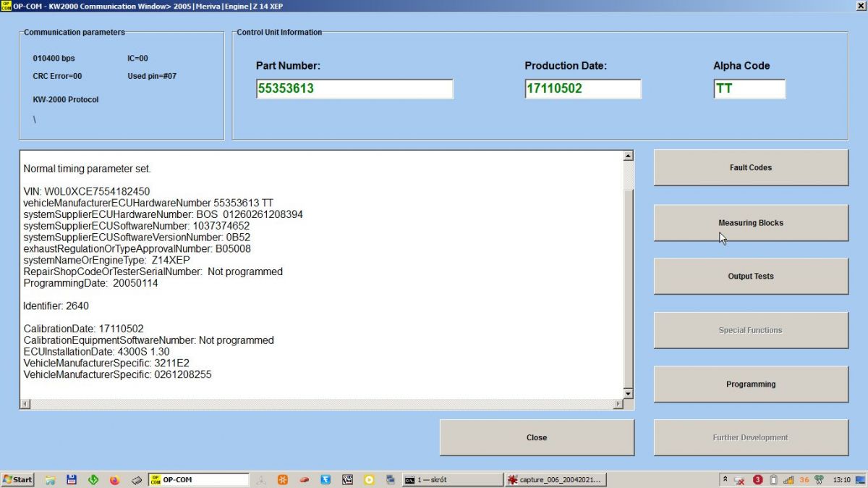Screen dimensions: 868x488
Task: Click the Alpha Code field TT
Action: [x=749, y=89]
